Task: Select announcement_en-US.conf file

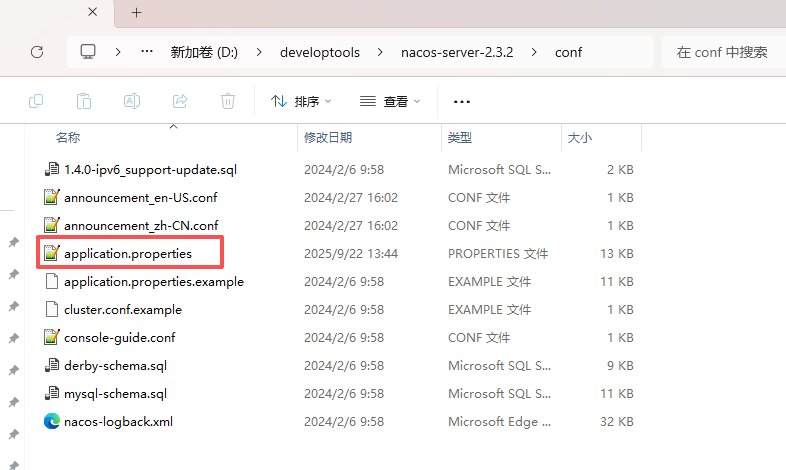Action: click(x=140, y=197)
